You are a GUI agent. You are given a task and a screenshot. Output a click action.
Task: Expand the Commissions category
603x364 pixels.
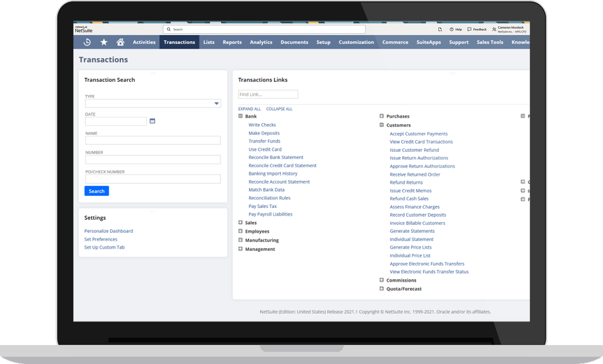point(381,280)
